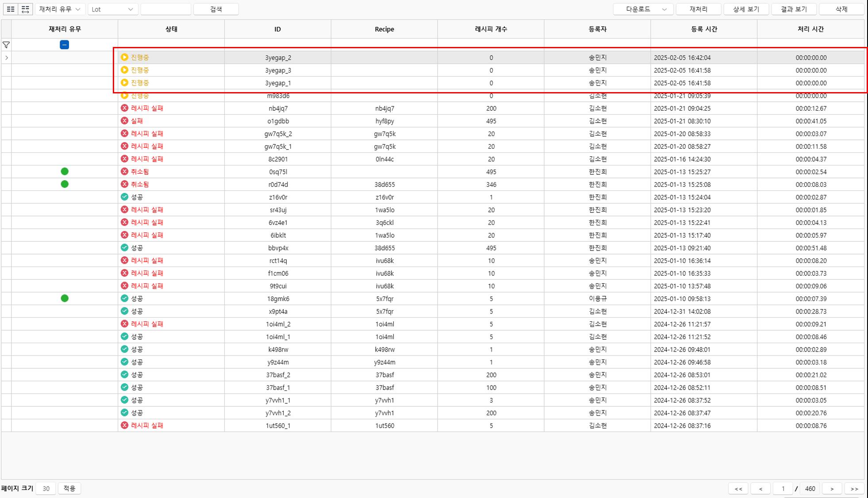Click green success check icon for z16v0r
The width and height of the screenshot is (868, 498).
point(124,197)
